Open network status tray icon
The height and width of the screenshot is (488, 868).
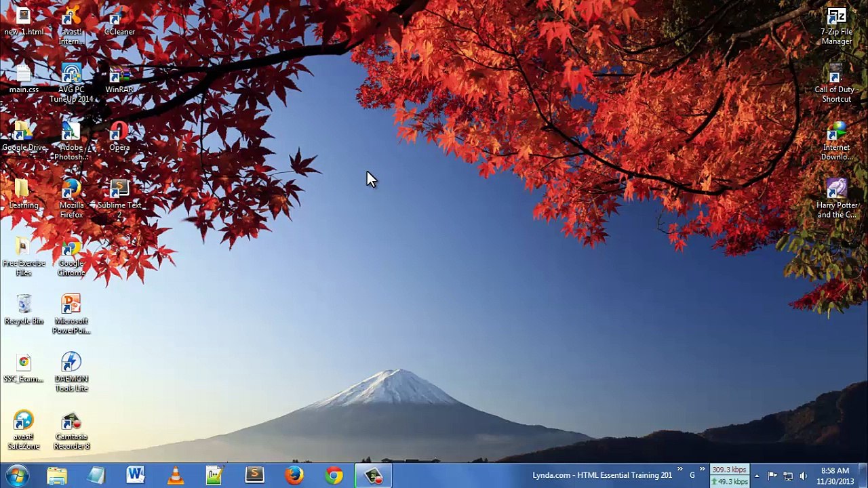coord(788,476)
